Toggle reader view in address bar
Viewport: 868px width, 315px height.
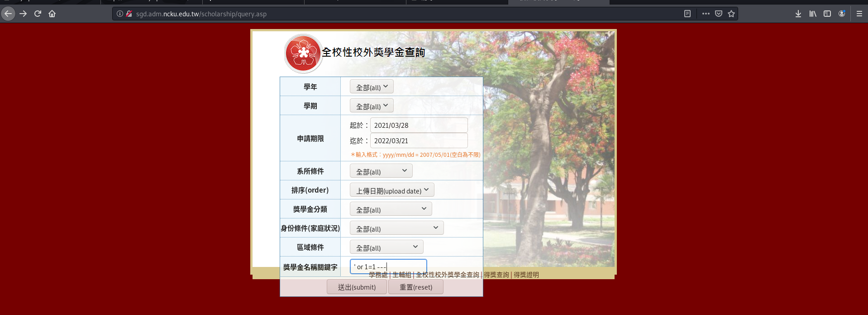coord(687,14)
